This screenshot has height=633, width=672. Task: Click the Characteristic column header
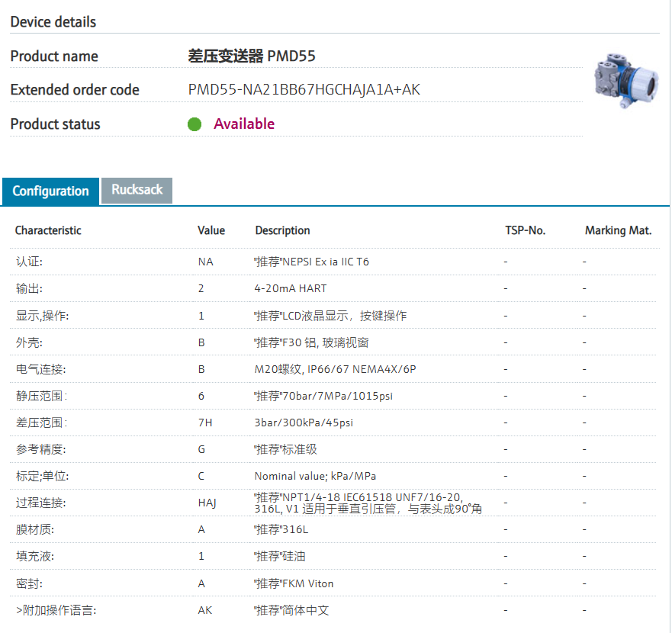(x=48, y=230)
